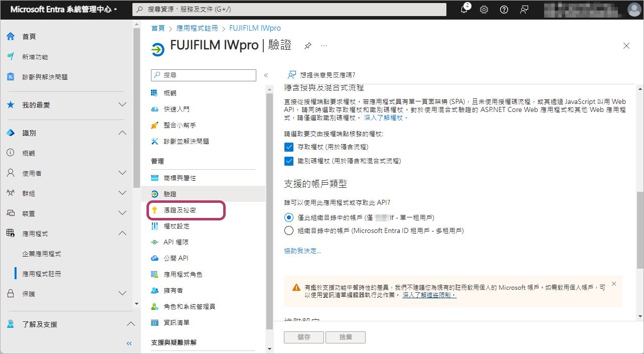Click the 診斷與解決問題 sidebar icon
This screenshot has width=644, height=354.
click(11, 77)
